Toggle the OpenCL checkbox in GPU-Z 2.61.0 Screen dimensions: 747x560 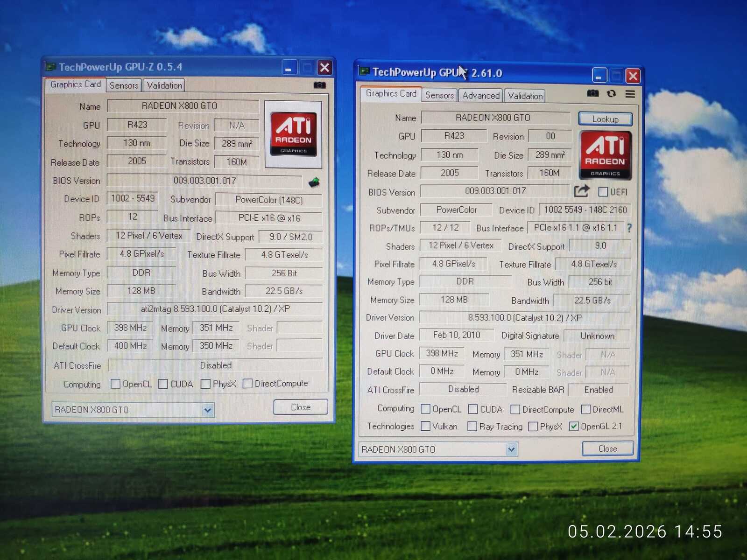click(425, 409)
